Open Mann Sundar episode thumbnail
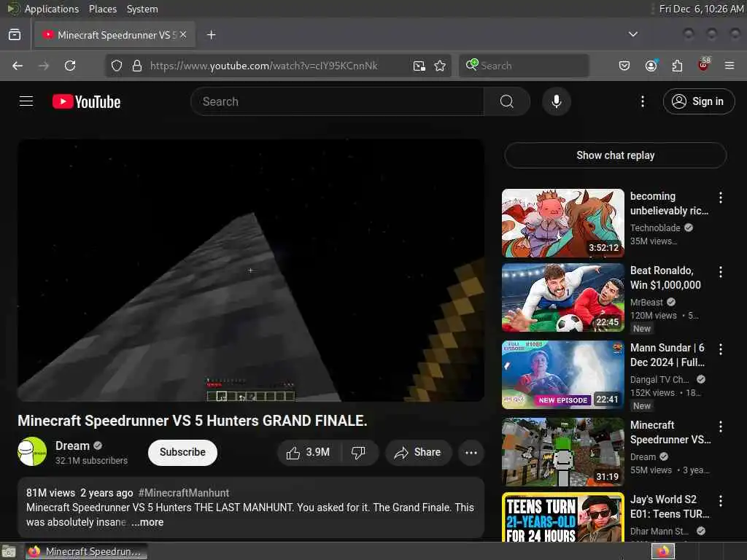This screenshot has width=747, height=560. 562,374
